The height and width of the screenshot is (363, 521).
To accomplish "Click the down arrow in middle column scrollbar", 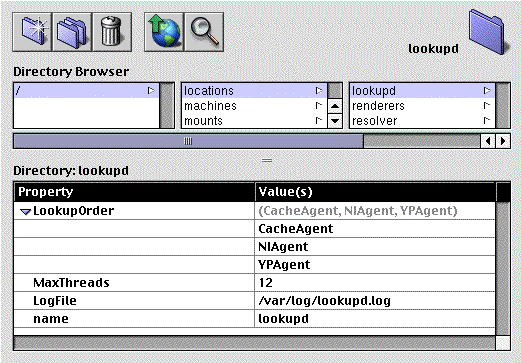I will point(335,121).
